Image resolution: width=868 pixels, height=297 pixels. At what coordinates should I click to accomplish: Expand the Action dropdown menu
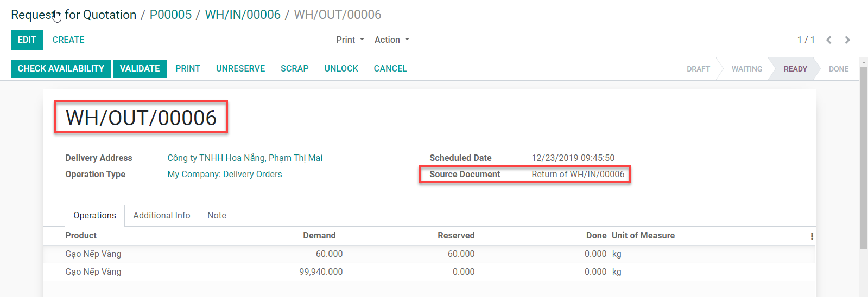click(391, 40)
